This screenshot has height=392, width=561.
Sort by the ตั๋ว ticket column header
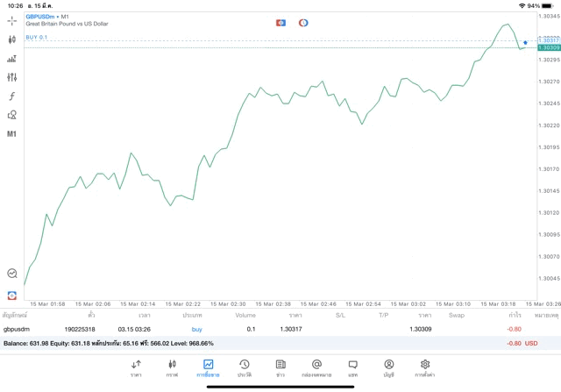[91, 316]
